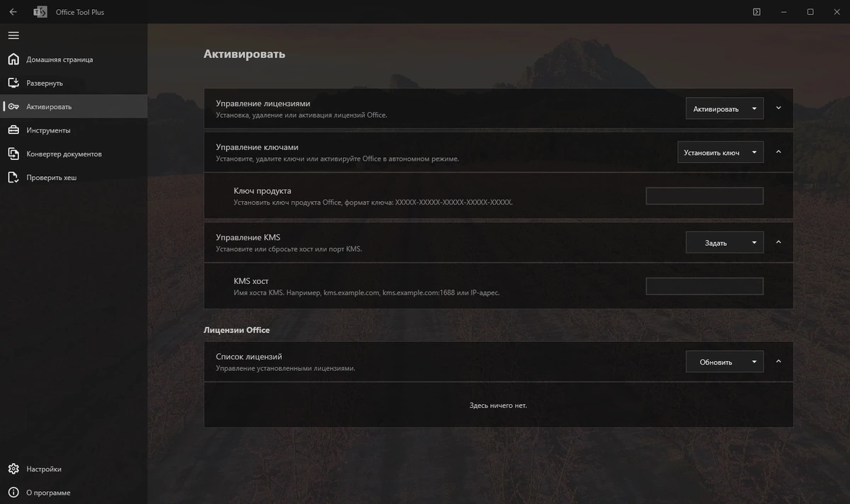The image size is (850, 504).
Task: Collapse the Управление KMS section chevron
Action: 778,242
